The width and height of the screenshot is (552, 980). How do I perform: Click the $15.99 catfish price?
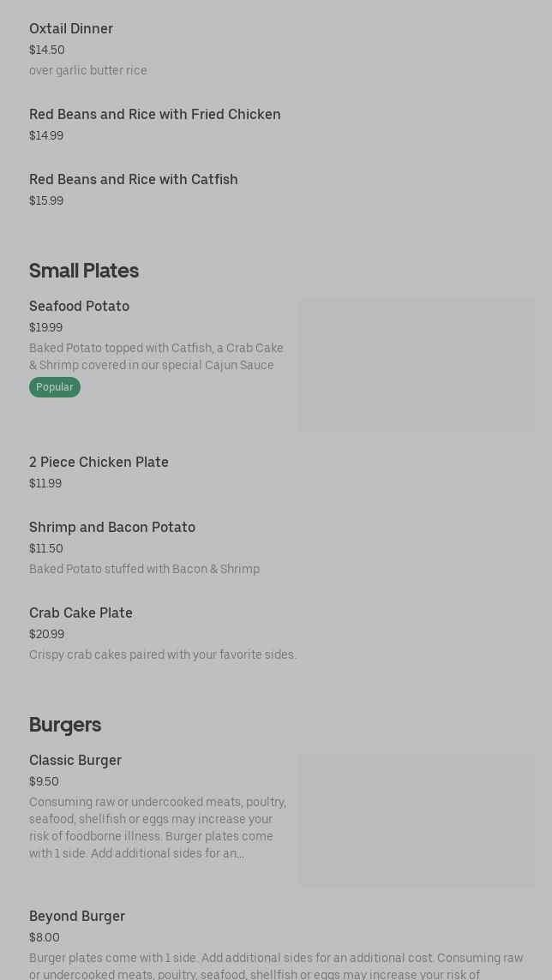click(x=46, y=201)
